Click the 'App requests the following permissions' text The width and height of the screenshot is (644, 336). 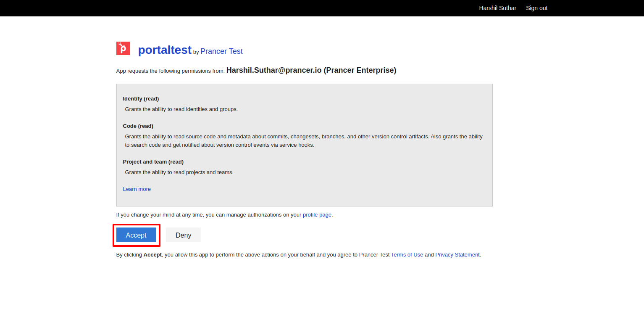(x=170, y=71)
